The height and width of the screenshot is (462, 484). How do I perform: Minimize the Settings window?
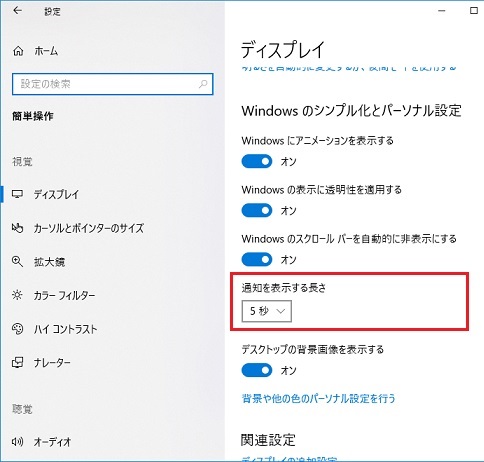[442, 11]
